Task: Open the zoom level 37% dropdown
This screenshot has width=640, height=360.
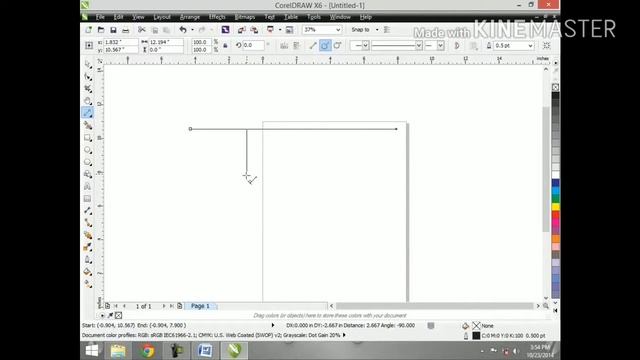Action: (338, 30)
